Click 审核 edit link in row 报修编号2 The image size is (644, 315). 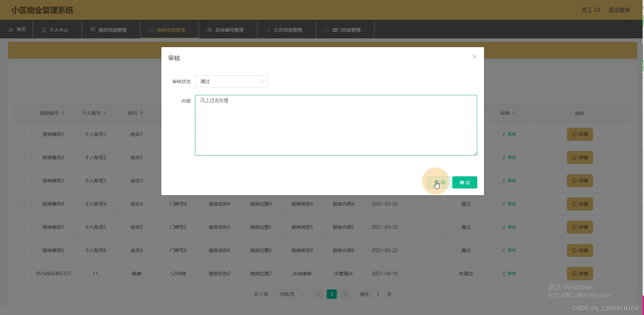pos(509,157)
